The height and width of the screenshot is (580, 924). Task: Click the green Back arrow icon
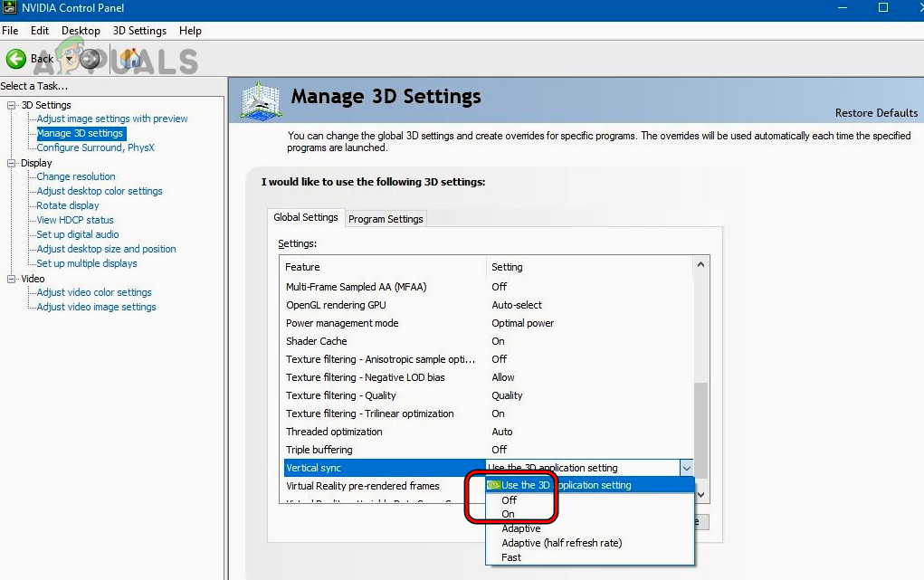(x=15, y=58)
